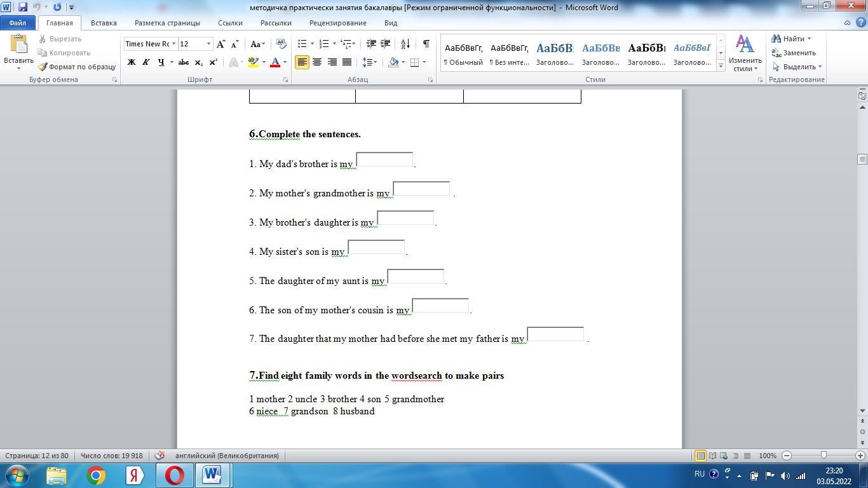
Task: Switch to the Ссылки tab
Action: [230, 23]
